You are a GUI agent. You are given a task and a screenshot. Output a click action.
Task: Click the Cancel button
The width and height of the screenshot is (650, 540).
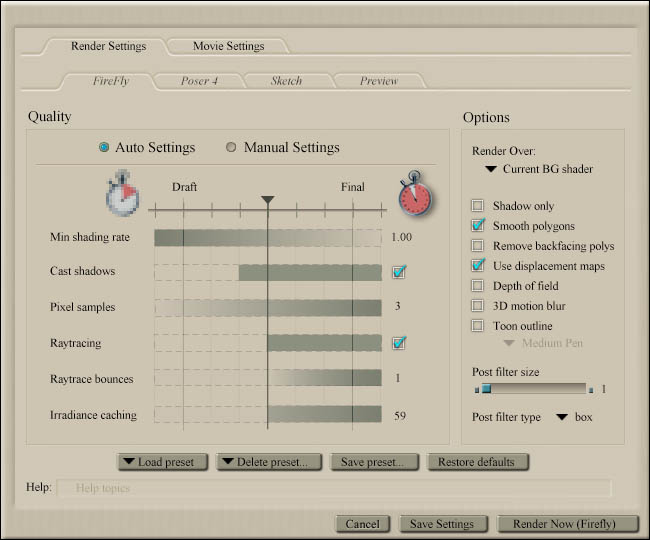click(363, 524)
